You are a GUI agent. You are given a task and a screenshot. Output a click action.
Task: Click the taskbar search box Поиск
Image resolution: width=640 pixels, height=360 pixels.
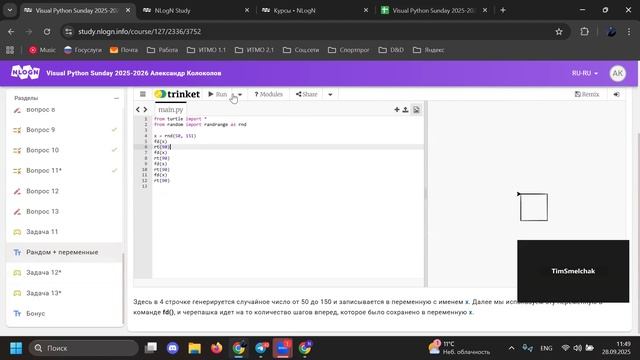(x=84, y=348)
